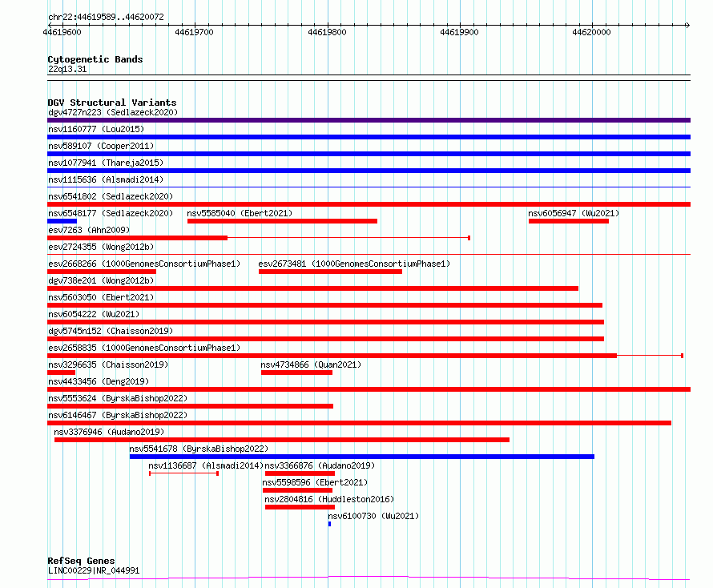713x588 pixels.
Task: Click esv2668266 (1000GenomesConsortiumPhase1) label
Action: 144,264
